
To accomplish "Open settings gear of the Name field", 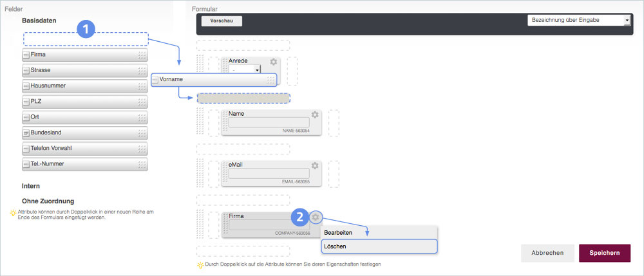I will pos(315,115).
